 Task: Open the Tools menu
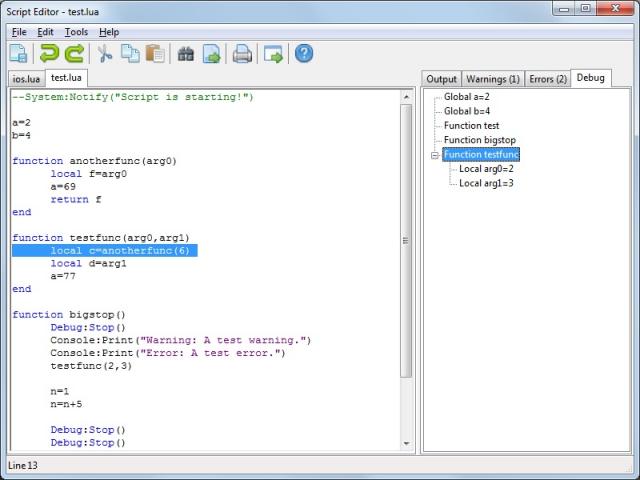(x=76, y=32)
